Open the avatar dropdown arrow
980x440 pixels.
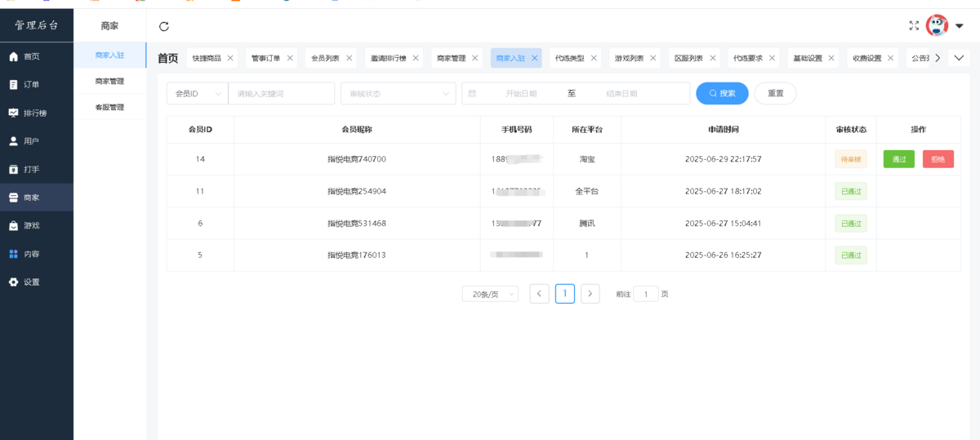(959, 26)
